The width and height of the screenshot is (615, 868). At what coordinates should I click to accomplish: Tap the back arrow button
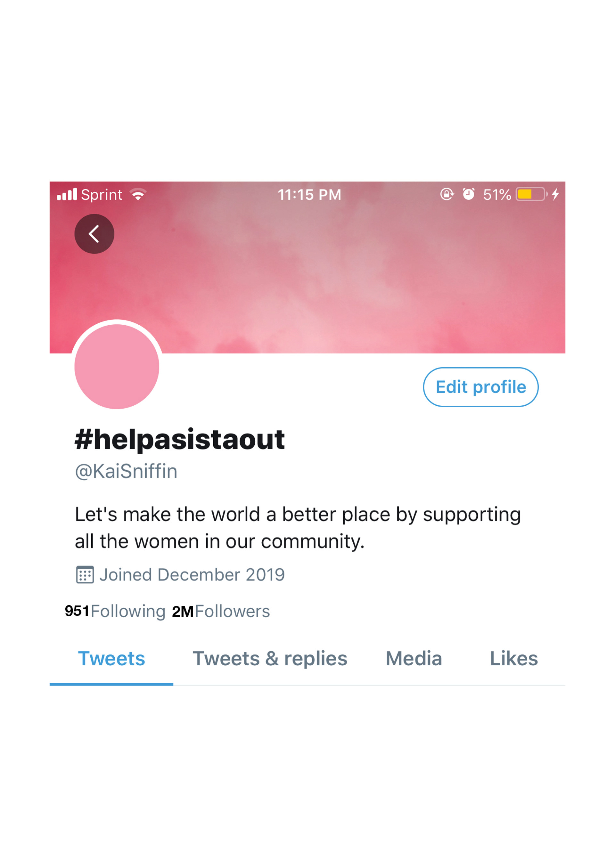coord(94,233)
